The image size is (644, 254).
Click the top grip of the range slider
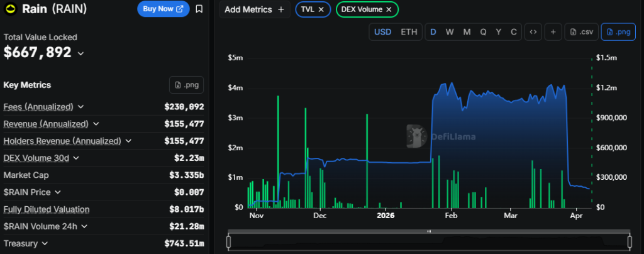pyautogui.click(x=429, y=231)
